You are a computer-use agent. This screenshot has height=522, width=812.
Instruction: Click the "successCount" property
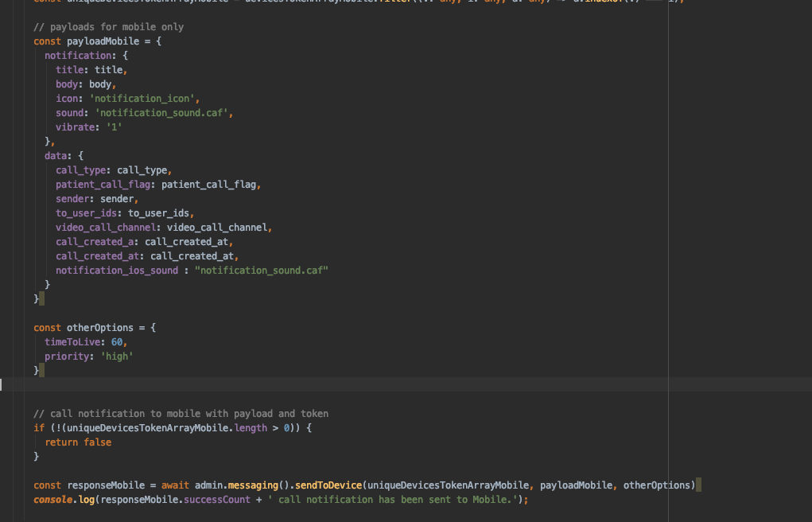217,500
